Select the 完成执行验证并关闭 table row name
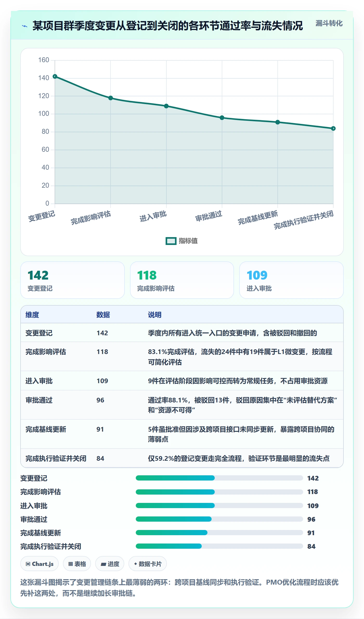Viewport: 364px width, 619px height. click(x=56, y=459)
